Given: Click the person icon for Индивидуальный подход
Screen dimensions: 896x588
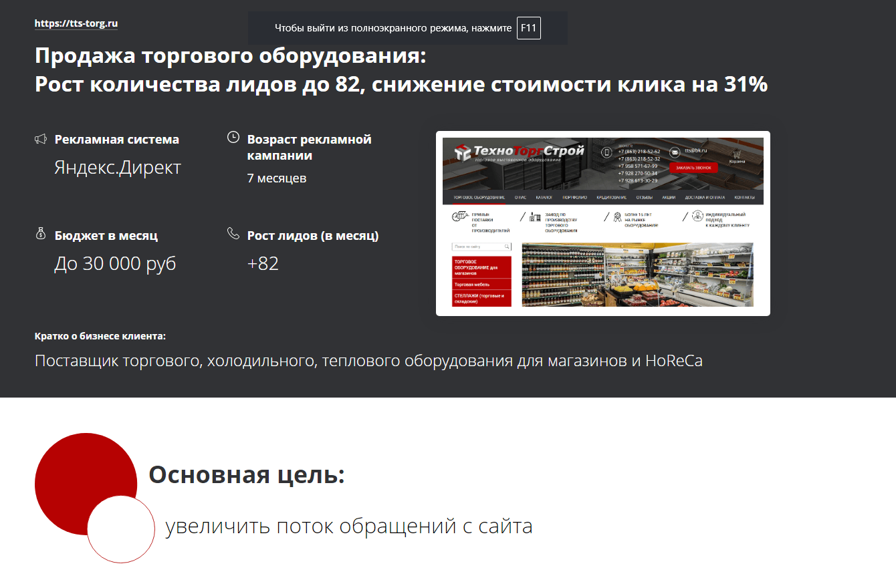Looking at the screenshot, I should (697, 215).
